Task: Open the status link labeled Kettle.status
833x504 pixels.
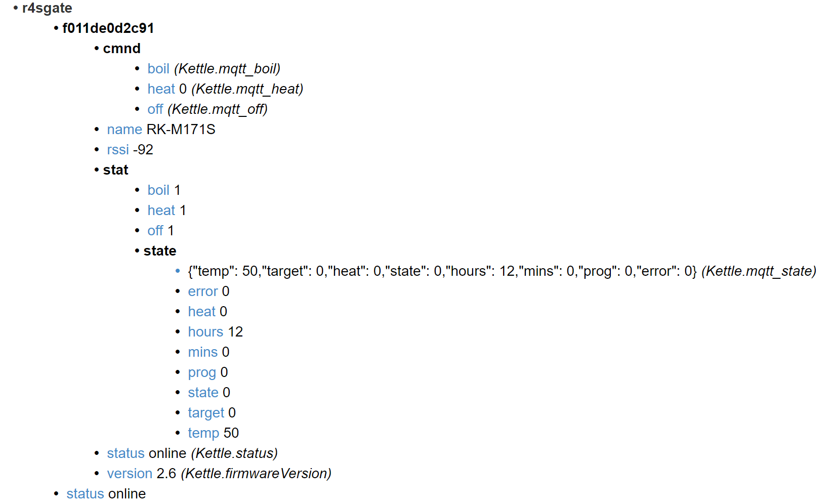Action: click(126, 453)
